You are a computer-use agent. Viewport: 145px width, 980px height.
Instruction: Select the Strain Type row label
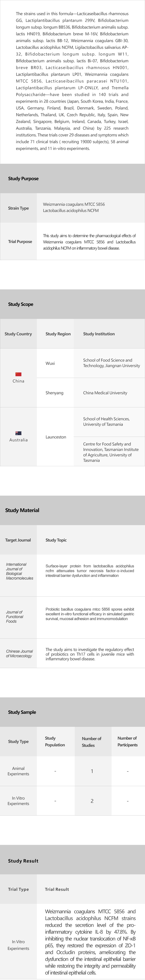18,208
